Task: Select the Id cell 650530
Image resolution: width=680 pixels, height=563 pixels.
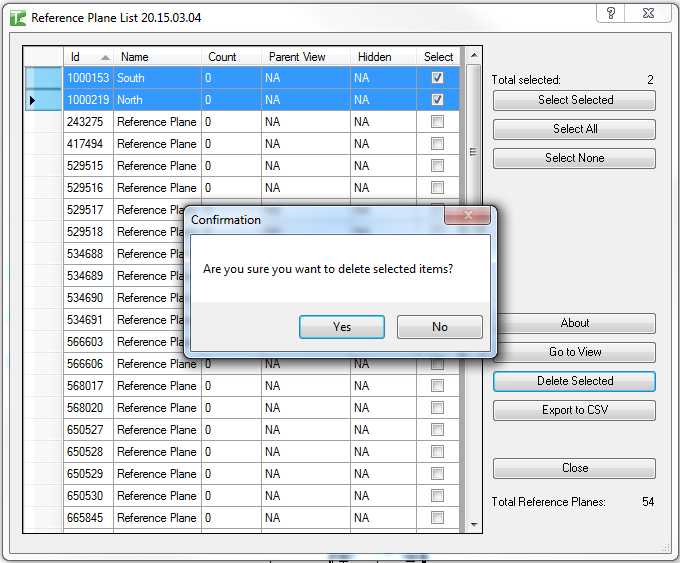Action: [88, 496]
